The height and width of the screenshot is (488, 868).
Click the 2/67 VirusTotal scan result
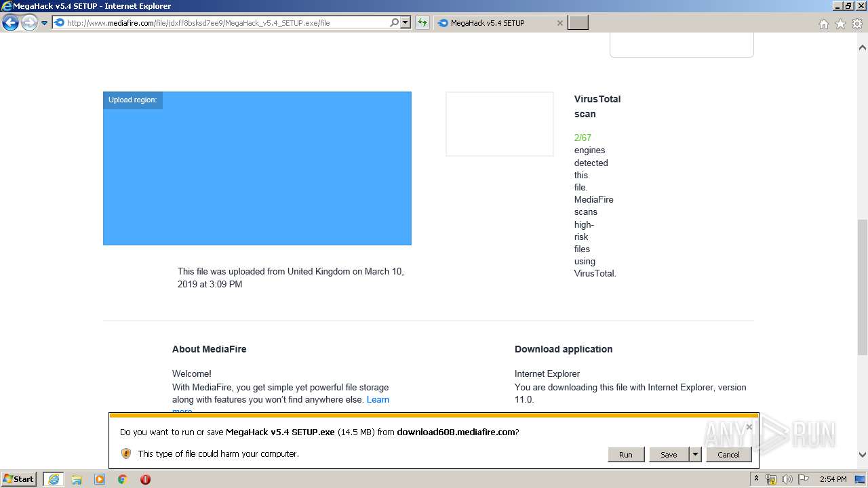(583, 138)
